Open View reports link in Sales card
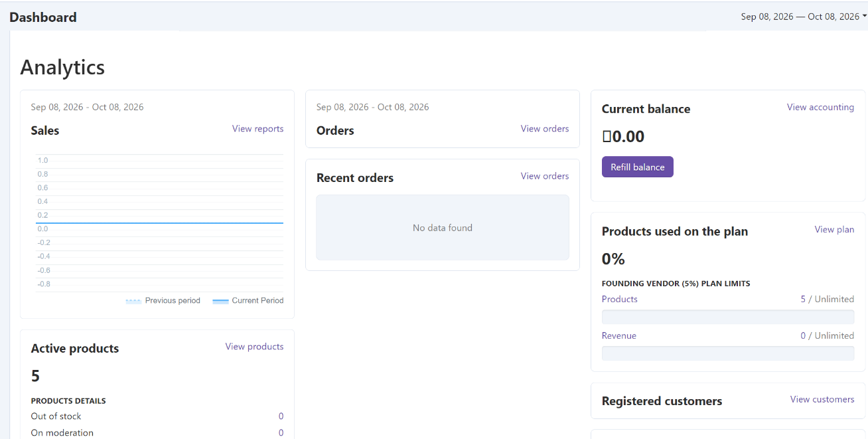Screen dimensions: 868x439 tap(257, 129)
